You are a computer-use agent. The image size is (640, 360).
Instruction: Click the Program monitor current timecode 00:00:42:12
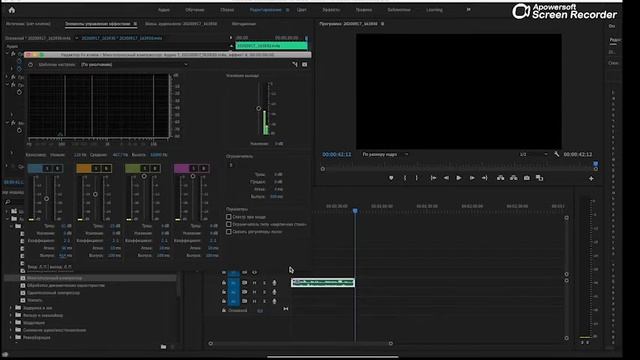(x=337, y=154)
